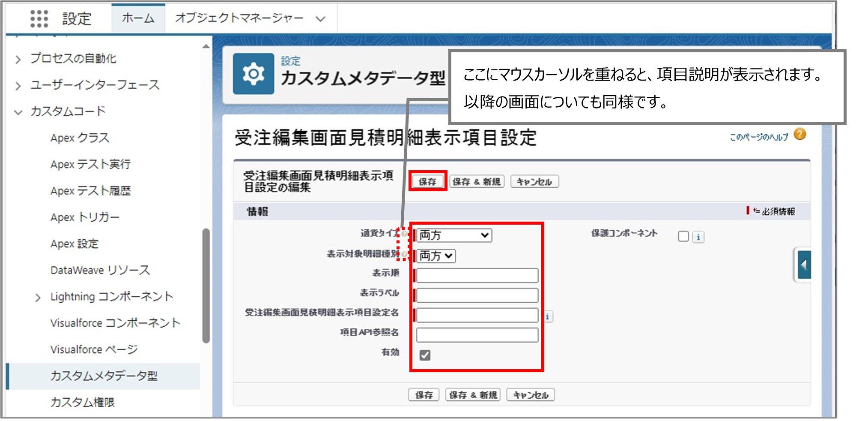
Task: Open Visualforce コンポーネント in sidebar
Action: point(115,323)
